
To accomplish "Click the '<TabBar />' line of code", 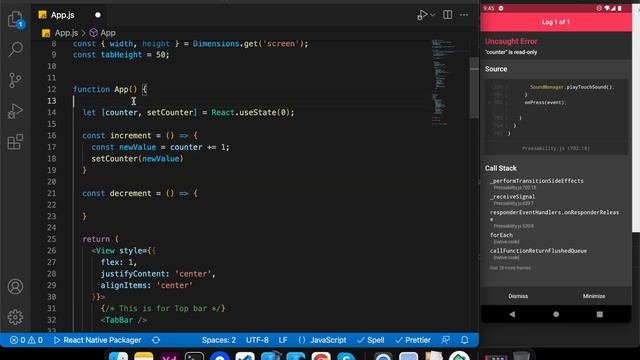I will tap(123, 320).
